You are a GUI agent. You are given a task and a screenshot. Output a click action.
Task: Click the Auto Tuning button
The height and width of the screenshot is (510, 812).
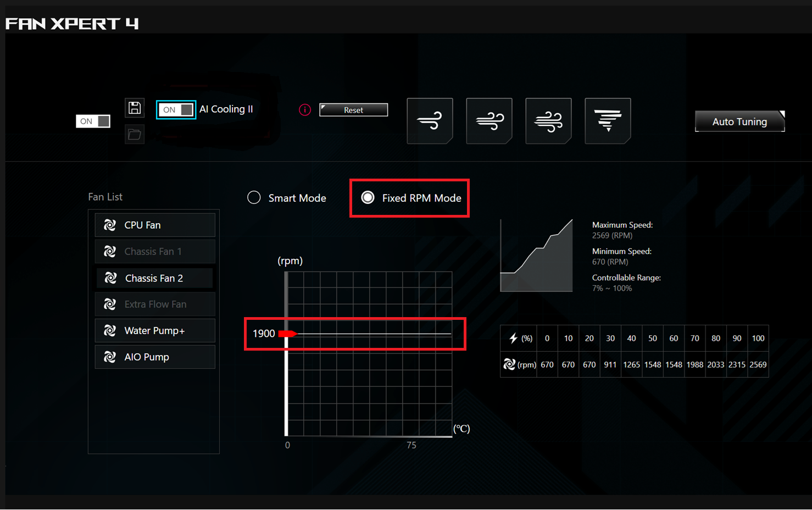(739, 121)
